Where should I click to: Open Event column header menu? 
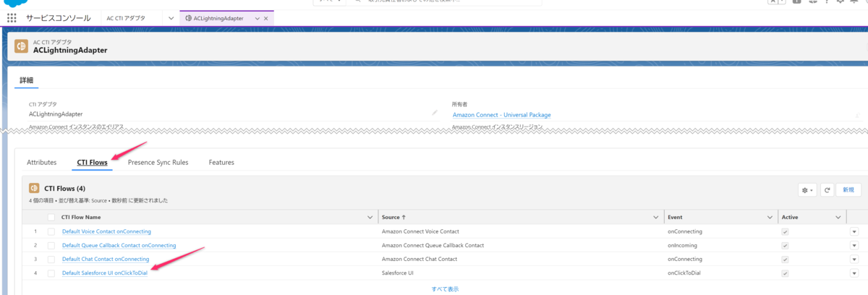pyautogui.click(x=769, y=217)
